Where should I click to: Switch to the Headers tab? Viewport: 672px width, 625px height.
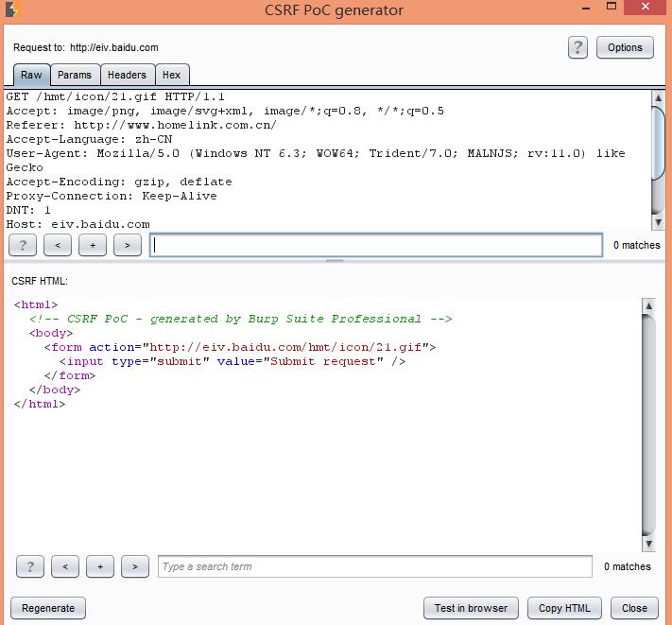click(x=127, y=75)
